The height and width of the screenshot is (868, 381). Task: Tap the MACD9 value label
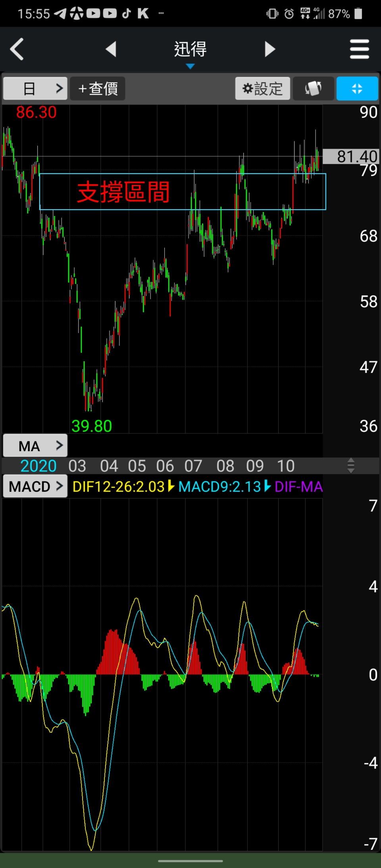click(x=219, y=487)
